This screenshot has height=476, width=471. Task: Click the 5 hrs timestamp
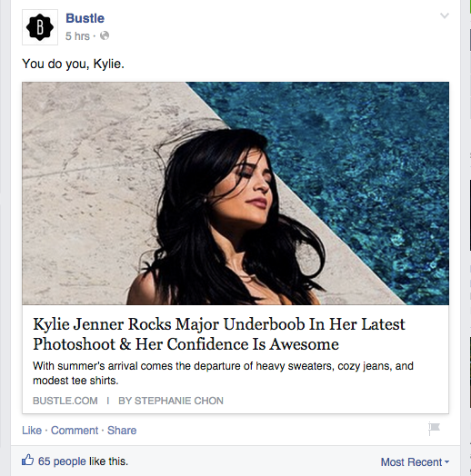pyautogui.click(x=78, y=36)
